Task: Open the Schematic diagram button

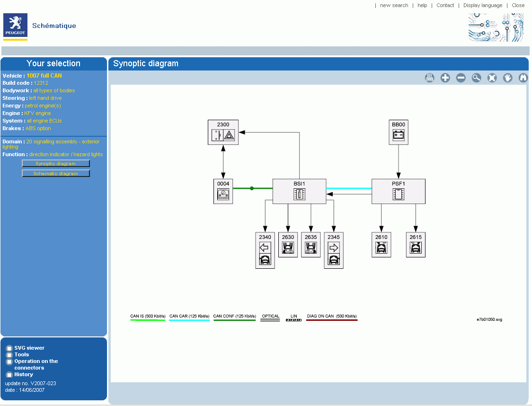Action: (x=56, y=173)
